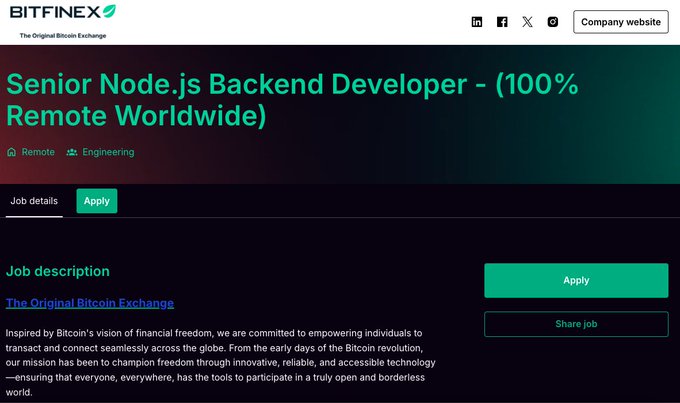Open Bitfinex Instagram icon
Viewport: 680px width, 403px height.
(x=552, y=22)
